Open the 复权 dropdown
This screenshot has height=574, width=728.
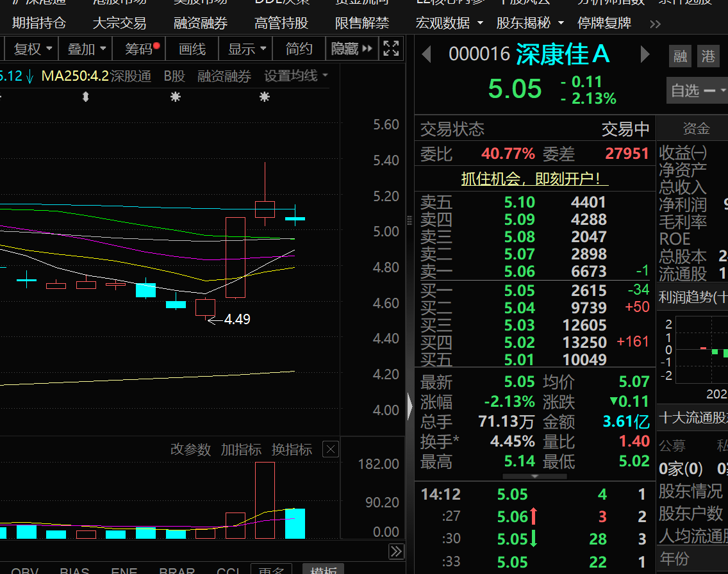32,49
